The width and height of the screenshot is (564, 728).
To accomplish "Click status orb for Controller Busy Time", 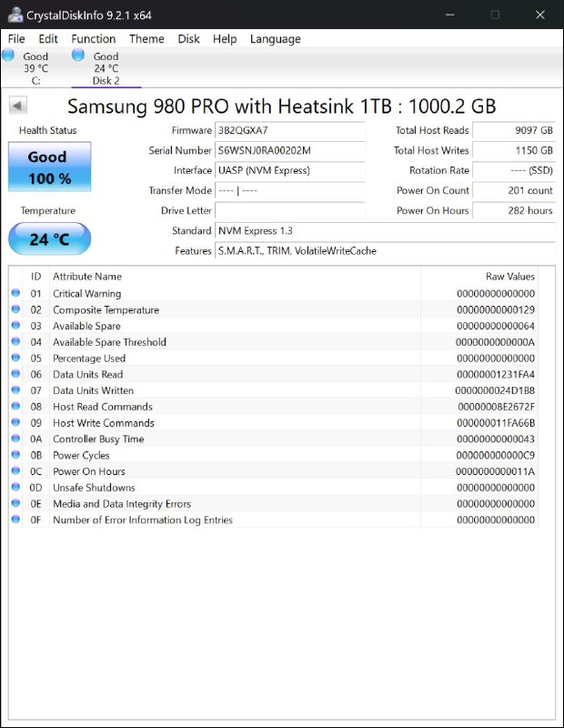I will coord(15,439).
